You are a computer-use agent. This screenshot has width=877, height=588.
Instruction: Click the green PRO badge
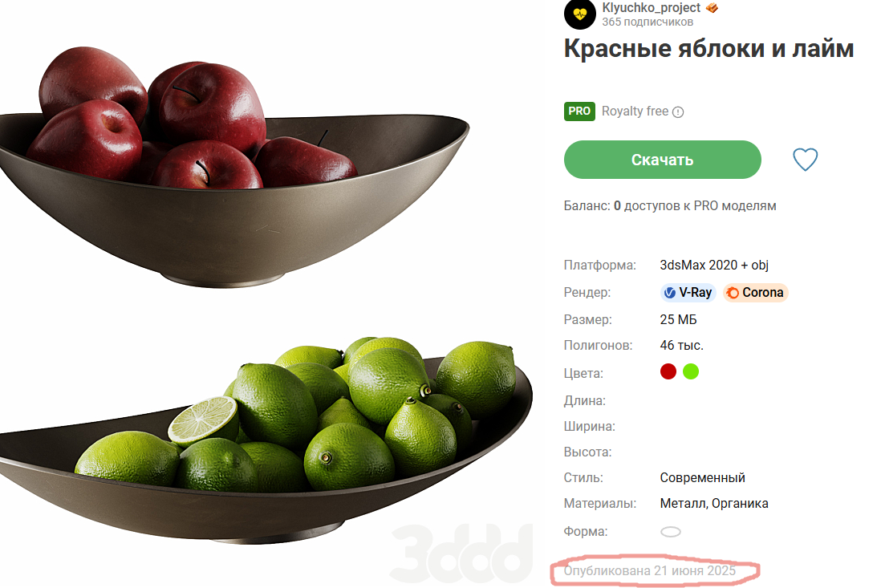pyautogui.click(x=579, y=112)
